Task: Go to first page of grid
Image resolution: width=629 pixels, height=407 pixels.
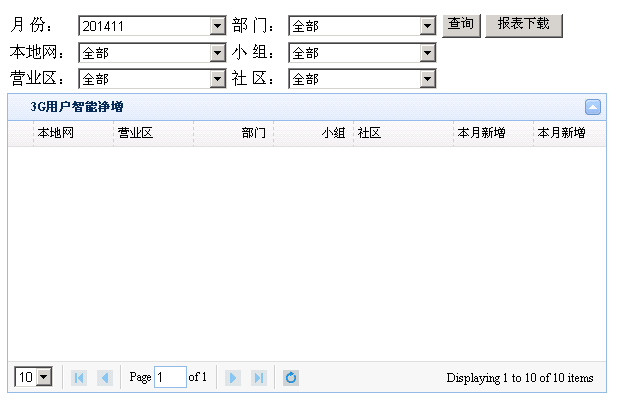Action: point(79,377)
